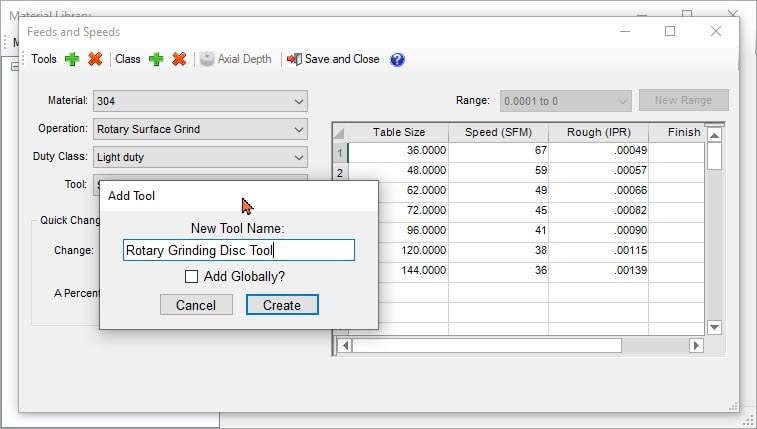Click the red X delete icon beside Tools
Viewport: 757px width, 429px height.
pyautogui.click(x=95, y=59)
